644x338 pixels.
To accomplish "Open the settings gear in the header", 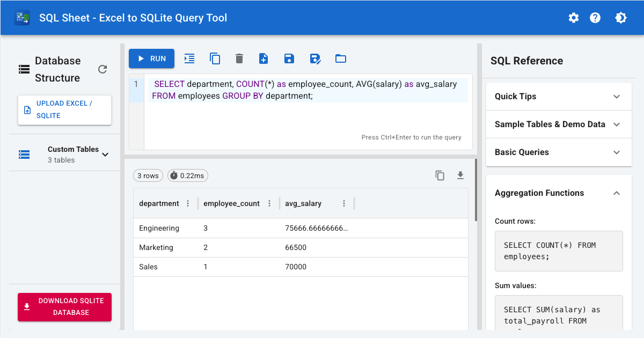I will [x=574, y=18].
